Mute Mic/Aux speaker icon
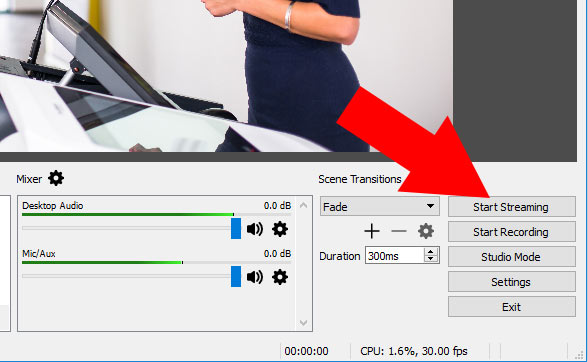Image resolution: width=588 pixels, height=362 pixels. tap(255, 277)
